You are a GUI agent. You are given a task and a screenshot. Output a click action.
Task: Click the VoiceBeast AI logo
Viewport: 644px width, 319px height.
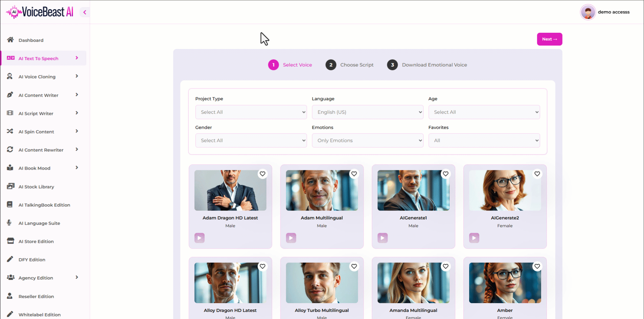[x=40, y=12]
